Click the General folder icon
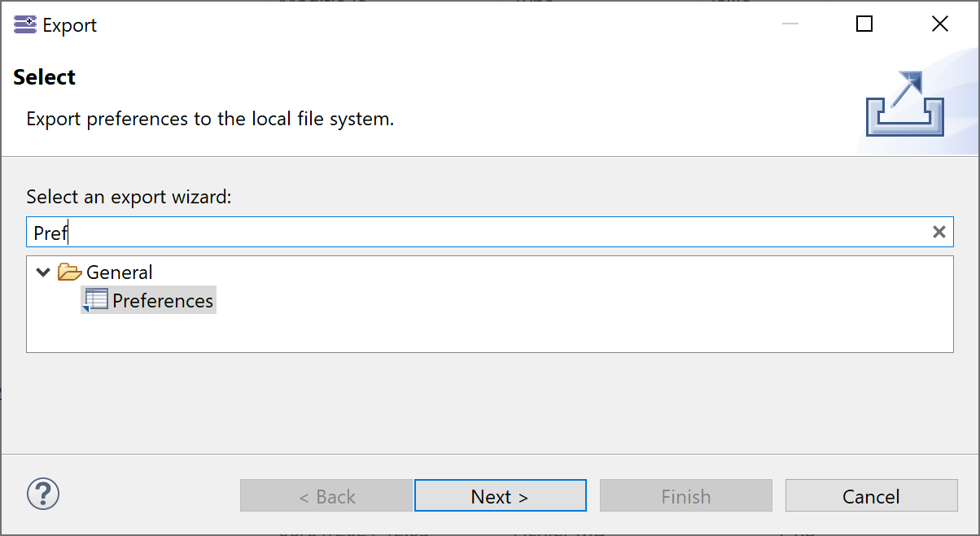The height and width of the screenshot is (536, 980). click(70, 272)
